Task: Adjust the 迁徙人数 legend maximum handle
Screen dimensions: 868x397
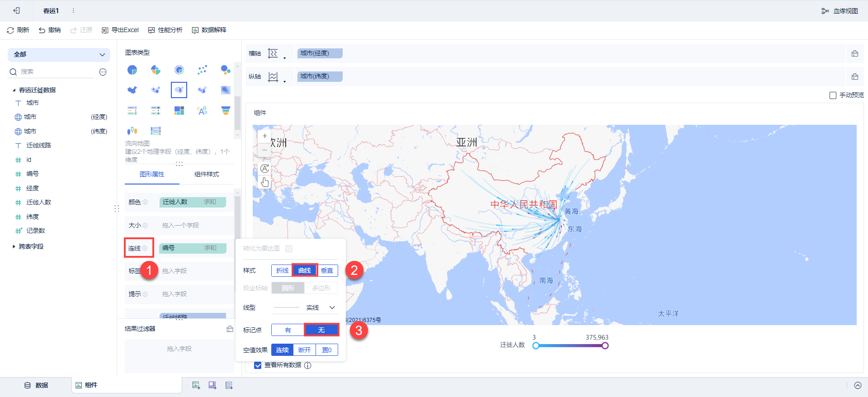Action: [605, 346]
